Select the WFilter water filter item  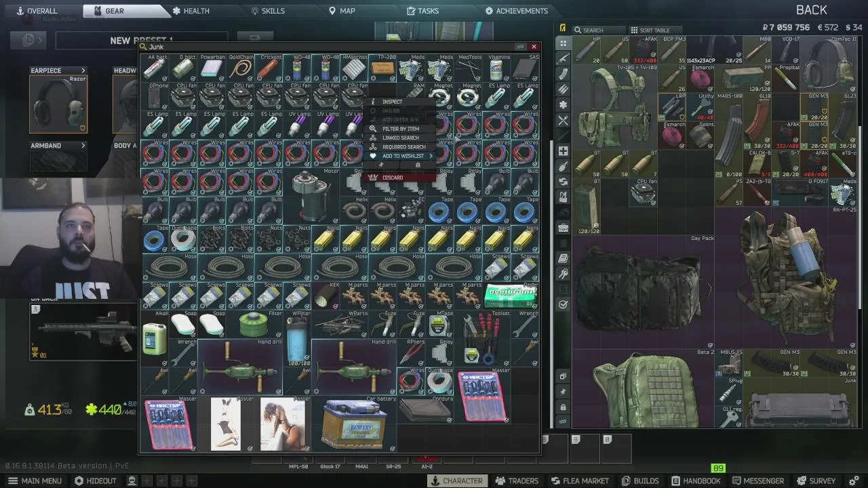pos(297,338)
